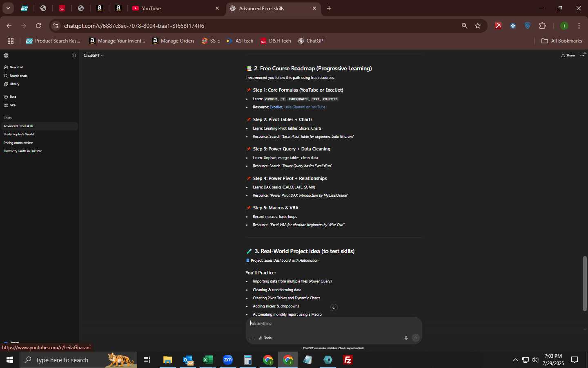Focus the Ask anything input box
Image resolution: width=588 pixels, height=368 pixels.
334,323
